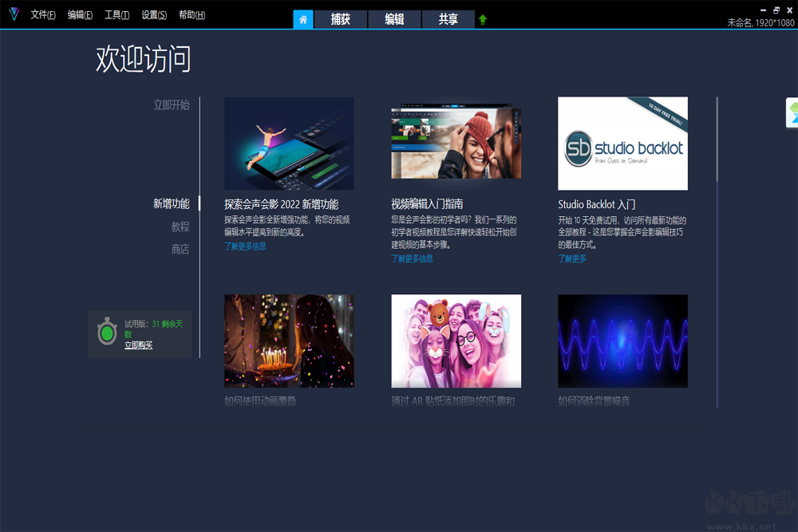Image resolution: width=798 pixels, height=532 pixels.
Task: Open the 探索会声会影 2022 新增功能 thumbnail
Action: click(x=289, y=144)
